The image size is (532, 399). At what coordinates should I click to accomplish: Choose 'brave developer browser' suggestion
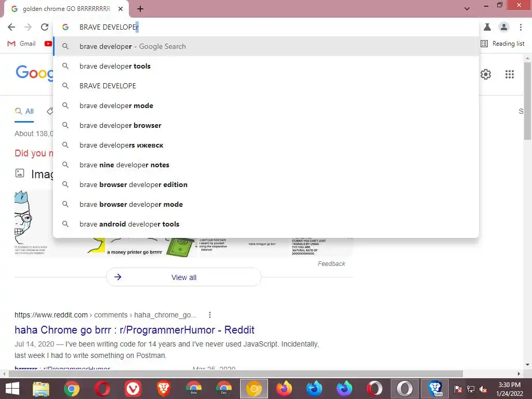coord(266,125)
